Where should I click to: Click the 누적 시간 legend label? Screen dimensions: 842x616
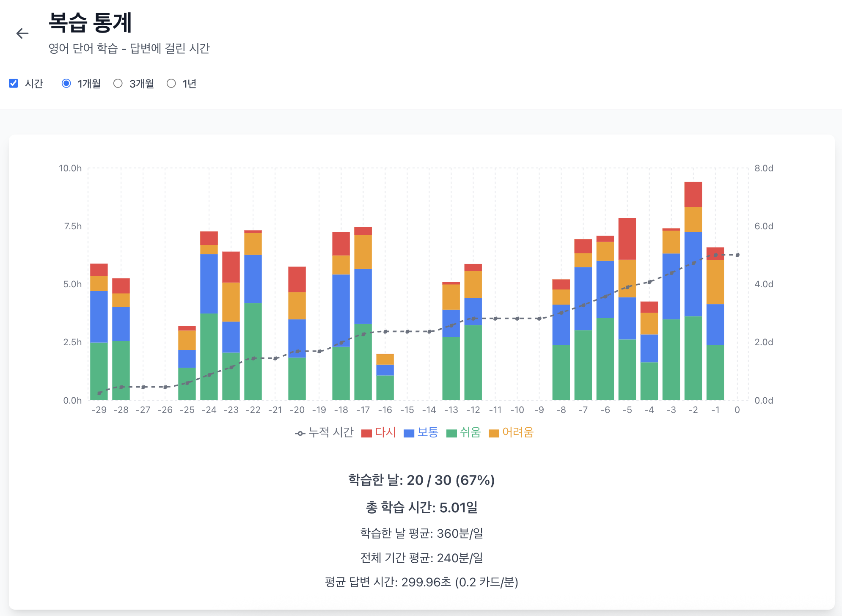(331, 432)
